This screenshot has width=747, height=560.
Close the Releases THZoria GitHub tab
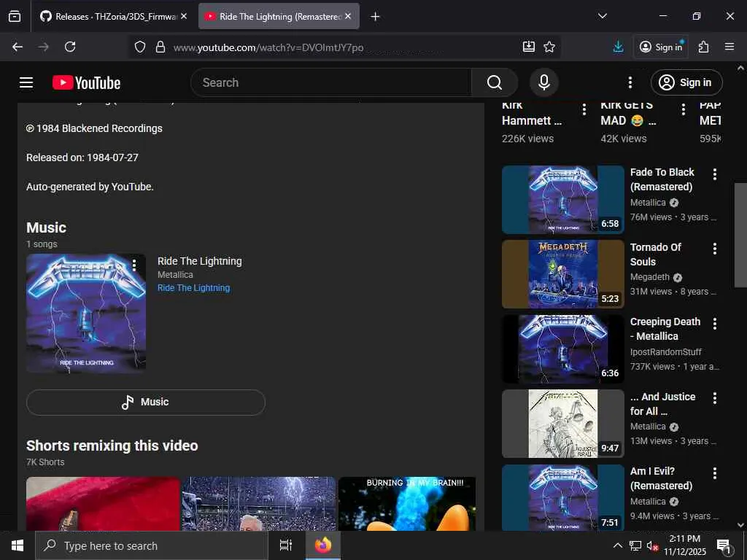184,16
